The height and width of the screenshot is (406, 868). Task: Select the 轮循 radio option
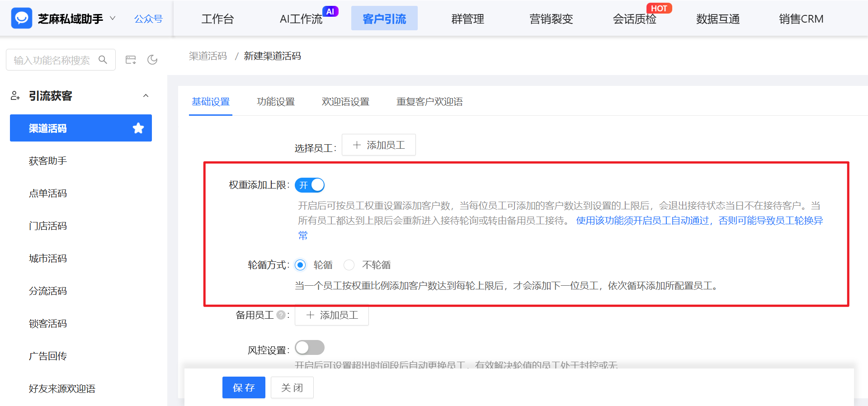300,265
